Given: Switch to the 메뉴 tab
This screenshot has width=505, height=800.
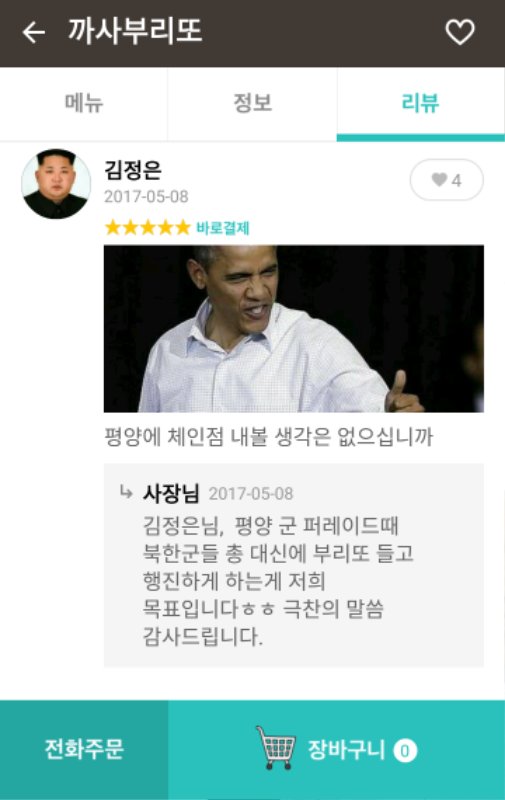Looking at the screenshot, I should (x=84, y=104).
